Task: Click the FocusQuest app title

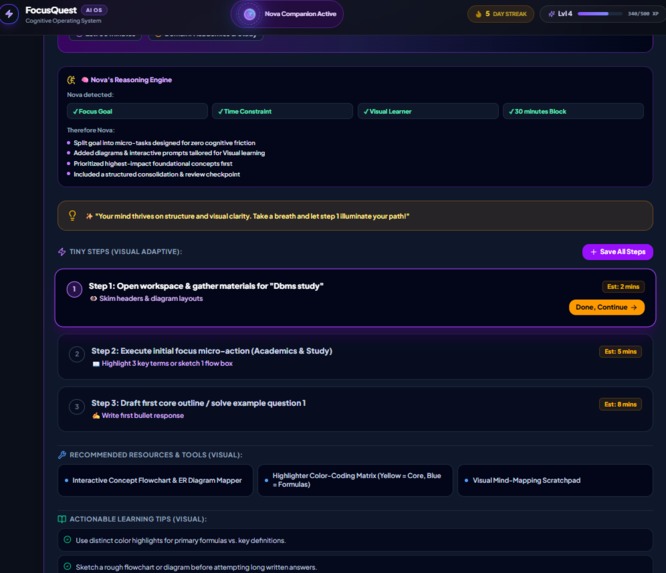Action: click(51, 10)
